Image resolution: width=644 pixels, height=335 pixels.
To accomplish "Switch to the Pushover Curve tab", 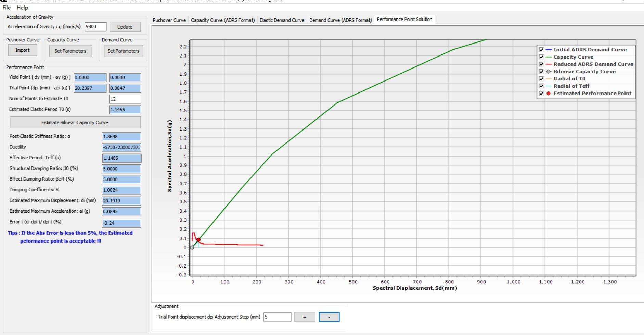I will (169, 20).
